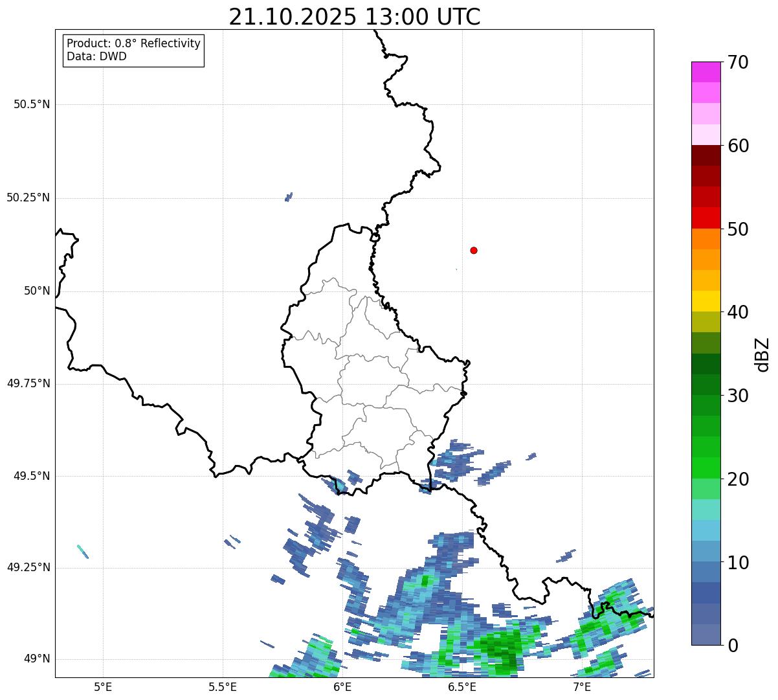Click the 70 tick on the colorbar
Viewport: 778px width, 700px height.
coord(739,63)
